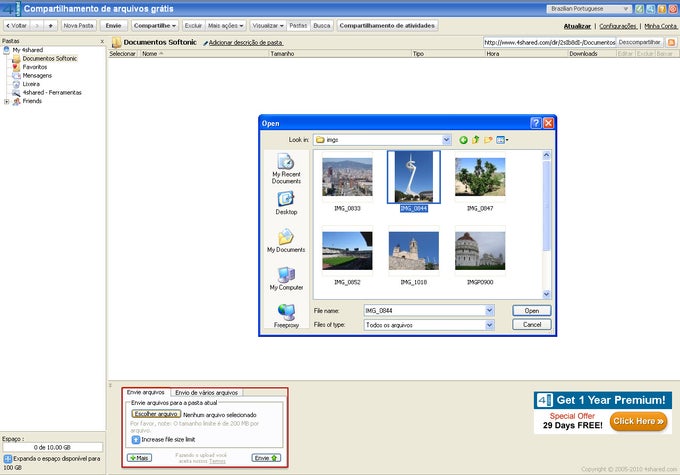Go to Desktop in places bar
The width and height of the screenshot is (680, 475).
coord(286,203)
